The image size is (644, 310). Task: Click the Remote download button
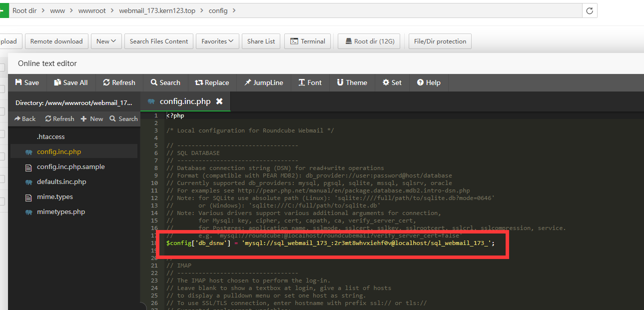point(56,41)
